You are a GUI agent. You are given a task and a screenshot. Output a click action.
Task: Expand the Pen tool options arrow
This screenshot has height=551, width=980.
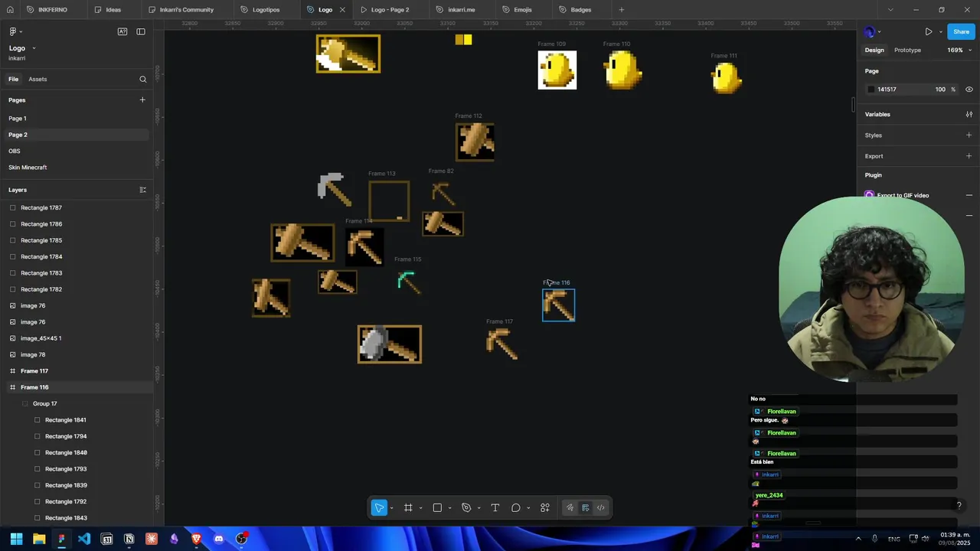click(x=479, y=508)
